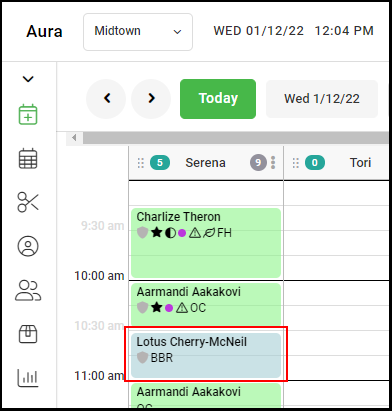Click the horizontal scrollbar left arrow
This screenshot has height=411, width=392.
[x=74, y=138]
